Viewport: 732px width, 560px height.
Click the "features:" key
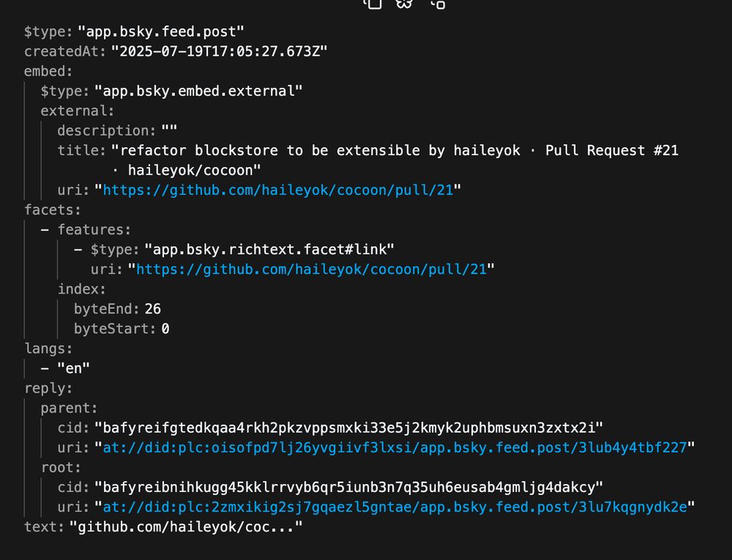[x=94, y=230]
